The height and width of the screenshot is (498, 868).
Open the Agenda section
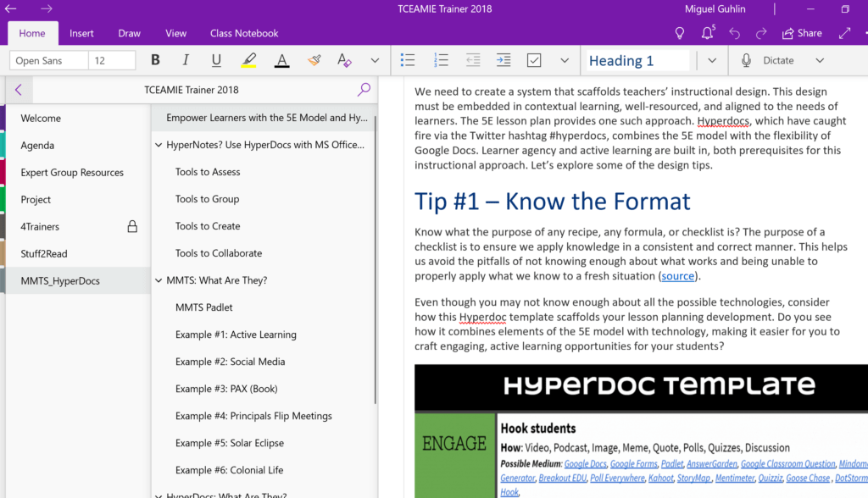coord(78,145)
